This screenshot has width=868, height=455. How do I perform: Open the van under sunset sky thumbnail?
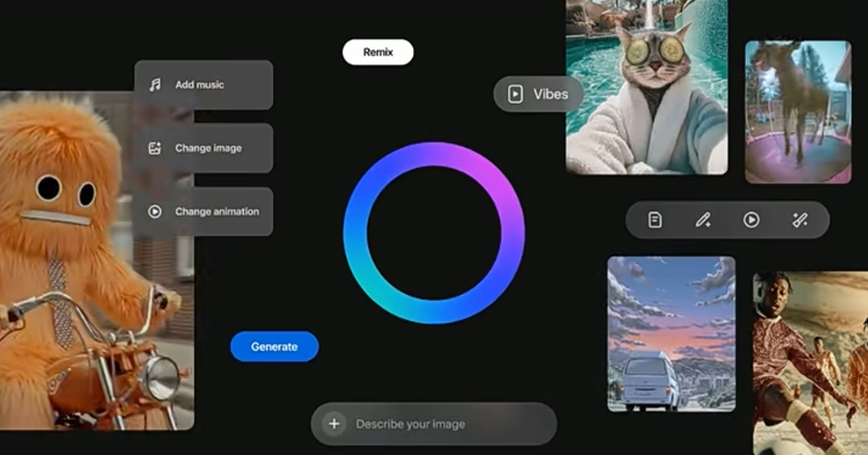(x=671, y=334)
